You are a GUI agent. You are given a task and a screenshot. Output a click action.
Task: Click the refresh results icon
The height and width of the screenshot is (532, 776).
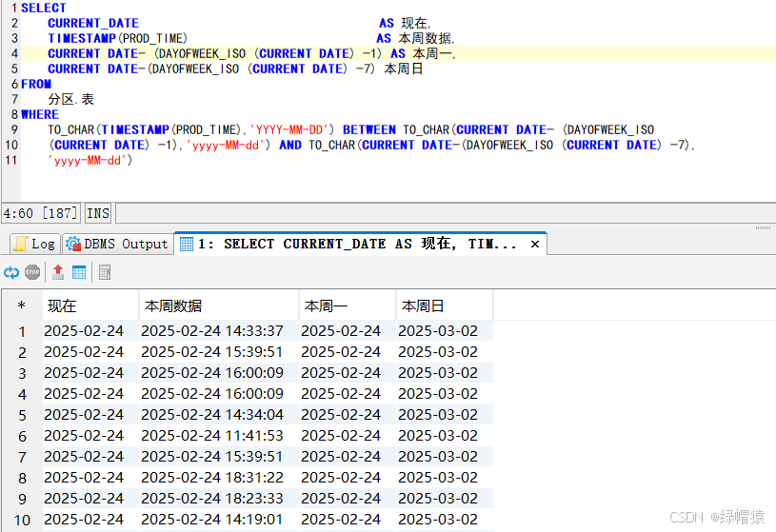[11, 272]
